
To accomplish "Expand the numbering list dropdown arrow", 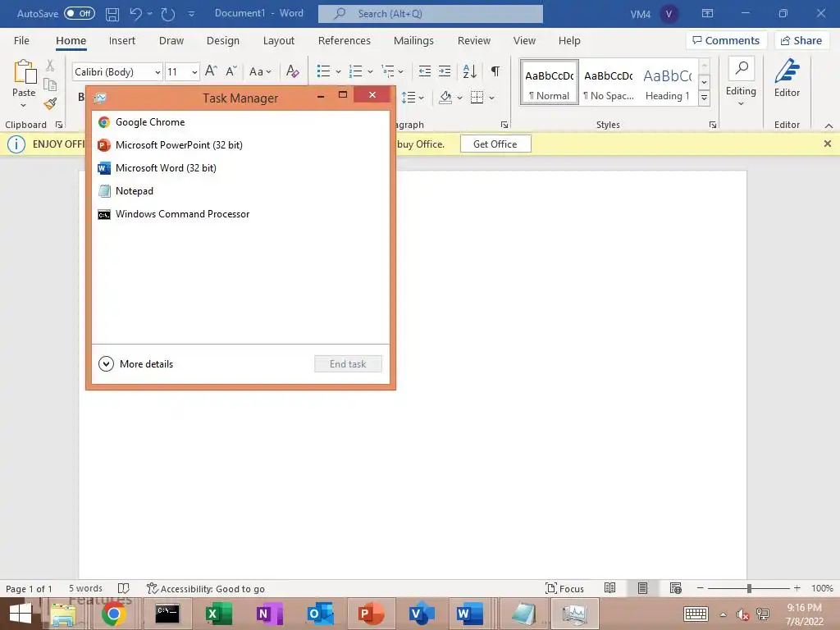I will coord(370,71).
